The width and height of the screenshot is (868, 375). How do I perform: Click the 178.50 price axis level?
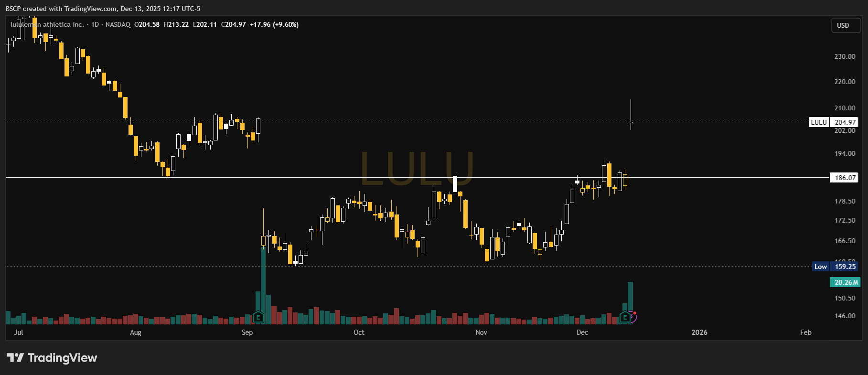tap(845, 201)
